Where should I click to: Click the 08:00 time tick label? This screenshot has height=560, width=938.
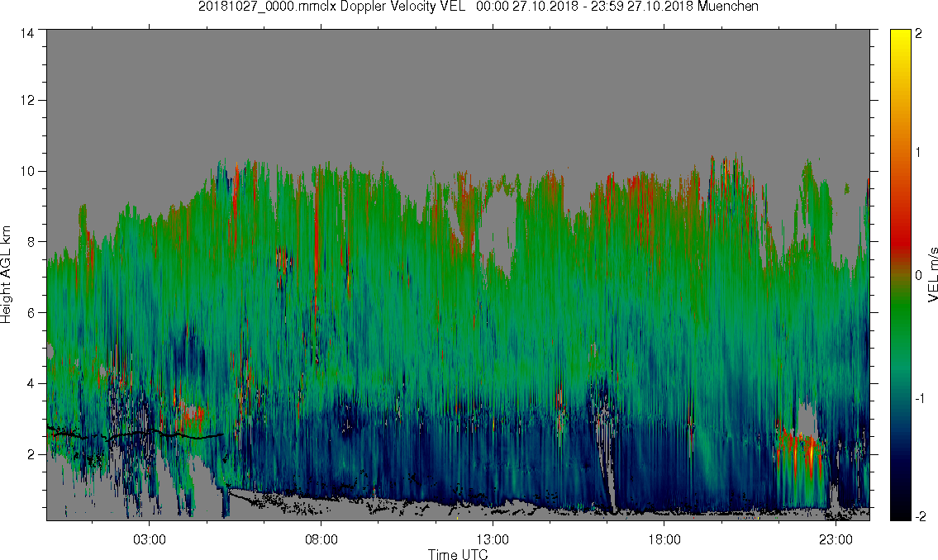(321, 539)
